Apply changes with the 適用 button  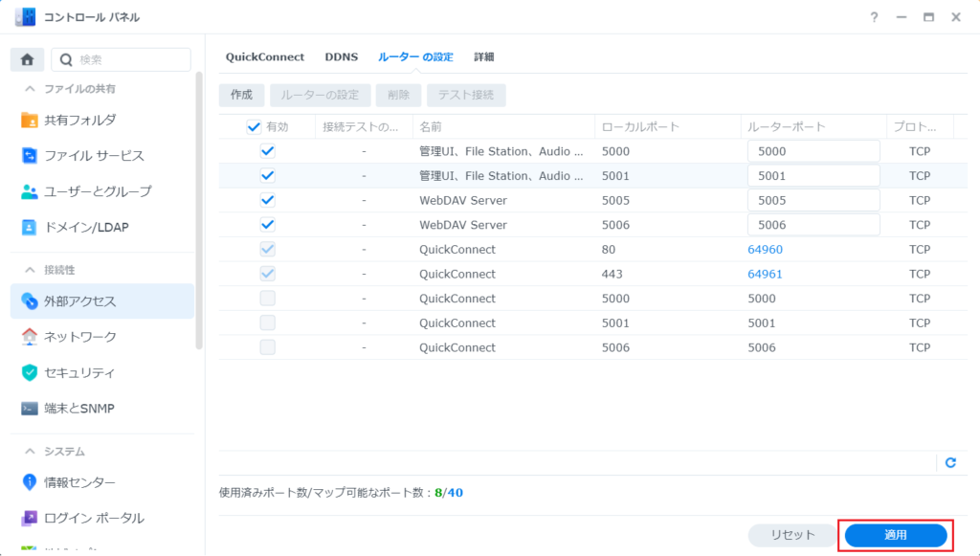895,535
